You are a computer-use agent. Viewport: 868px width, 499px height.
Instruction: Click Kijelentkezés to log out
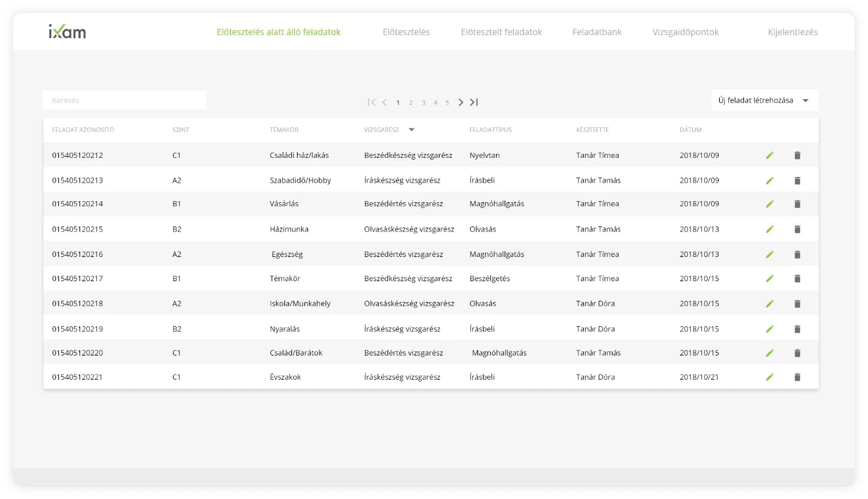[792, 32]
